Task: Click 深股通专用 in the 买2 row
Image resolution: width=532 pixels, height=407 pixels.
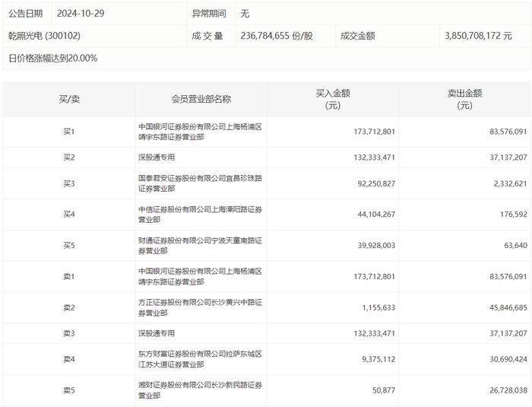Action: pos(157,157)
